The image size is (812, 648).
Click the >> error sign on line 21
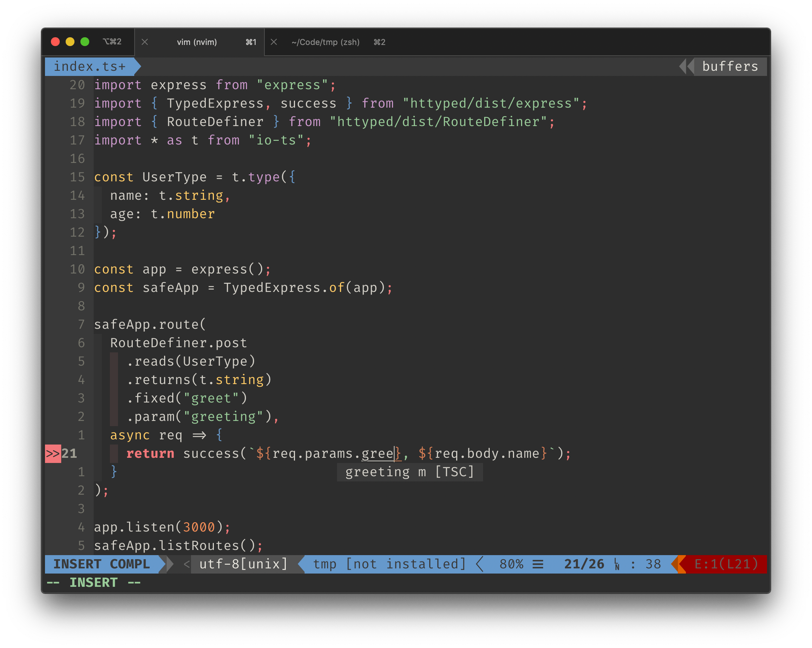click(x=53, y=453)
